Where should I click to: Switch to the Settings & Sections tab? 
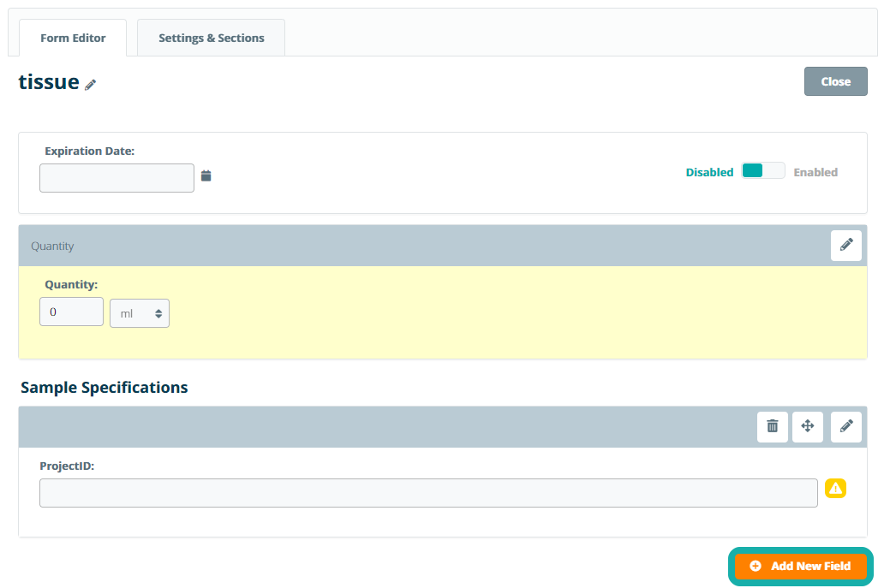211,38
